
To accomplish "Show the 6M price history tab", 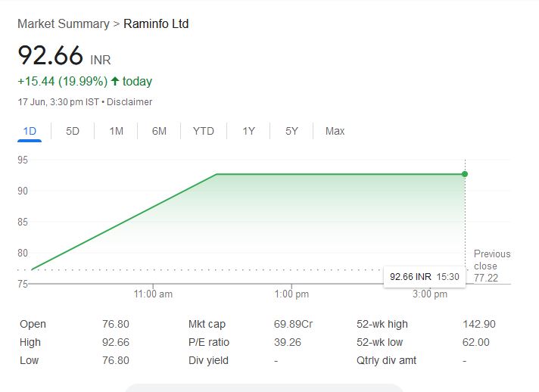I will click(159, 131).
